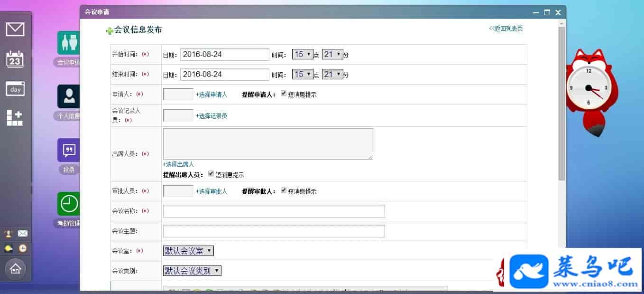Open the 投票 desktop icon

click(x=69, y=150)
